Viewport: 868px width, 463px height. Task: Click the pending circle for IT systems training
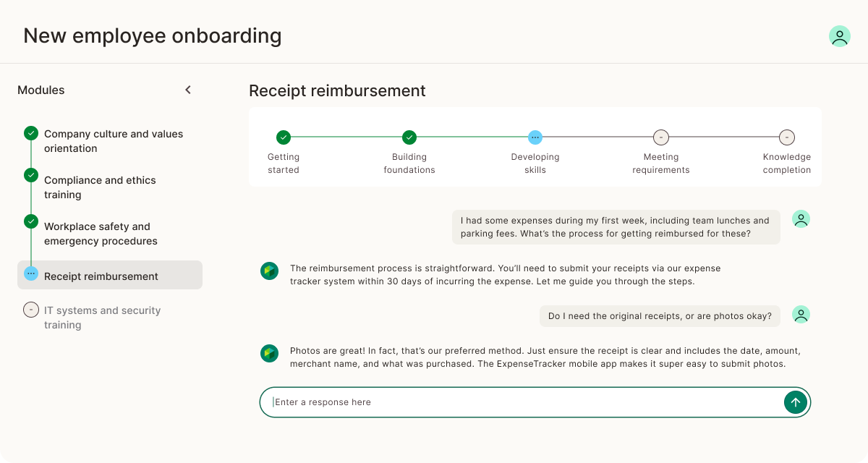(x=30, y=309)
